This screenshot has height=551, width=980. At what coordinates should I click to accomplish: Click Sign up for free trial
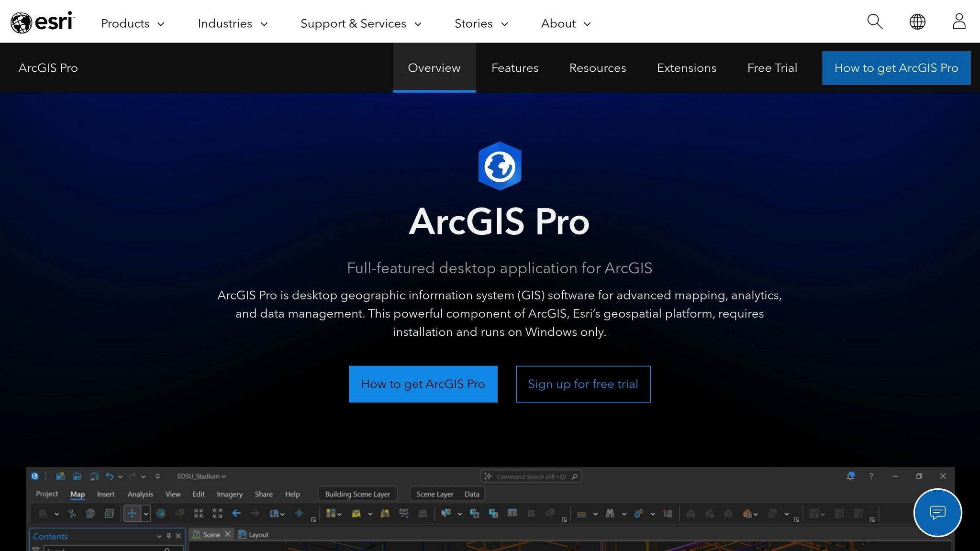pos(583,384)
